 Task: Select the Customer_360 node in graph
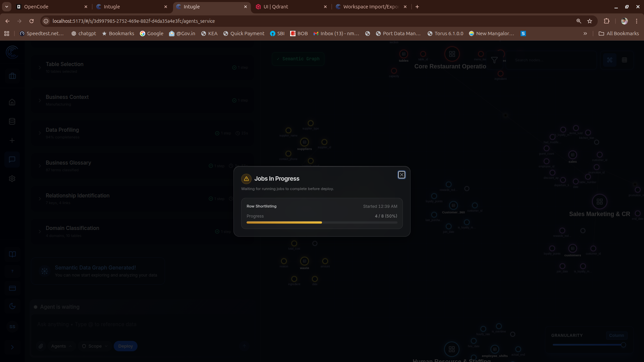[x=453, y=205]
